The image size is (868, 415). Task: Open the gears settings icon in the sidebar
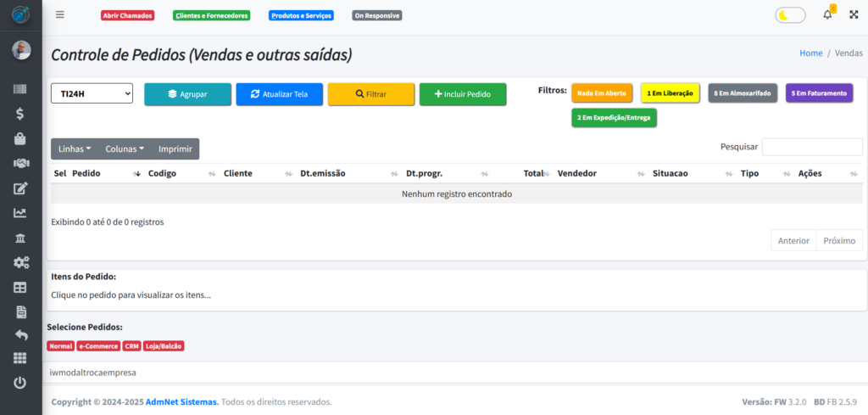pyautogui.click(x=20, y=263)
